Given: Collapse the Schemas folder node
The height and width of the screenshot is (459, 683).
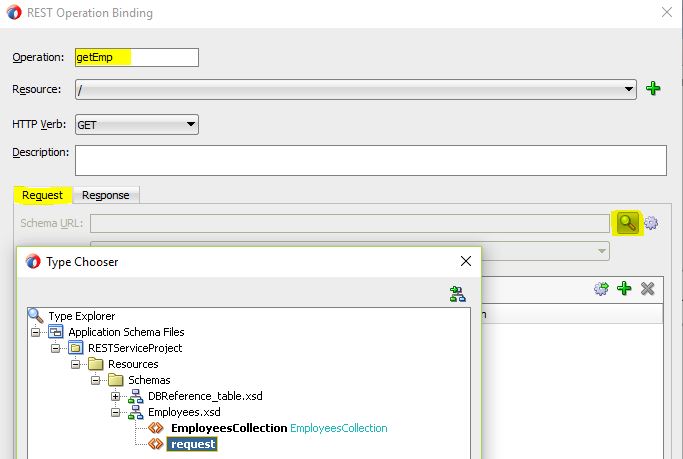Looking at the screenshot, I should tap(95, 380).
